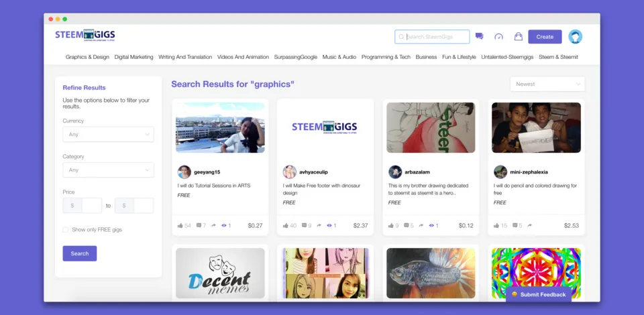644x315 pixels.
Task: Click the maximum price input
Action: pos(144,206)
